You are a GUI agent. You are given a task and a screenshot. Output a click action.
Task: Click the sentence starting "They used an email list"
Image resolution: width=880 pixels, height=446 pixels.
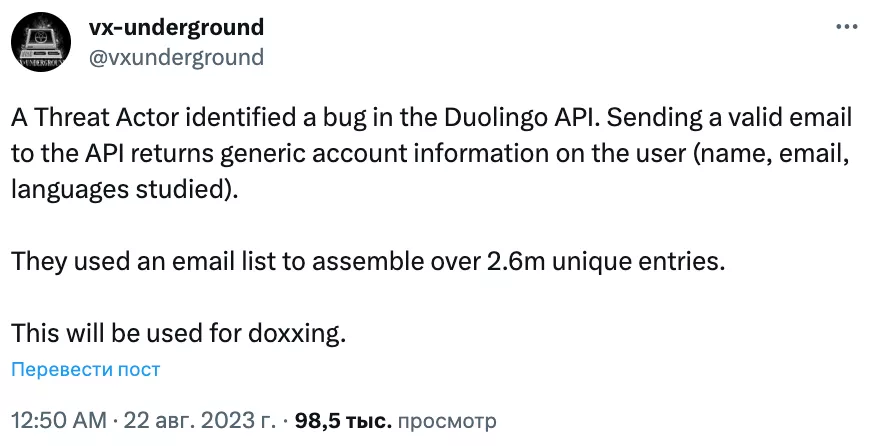tap(366, 261)
